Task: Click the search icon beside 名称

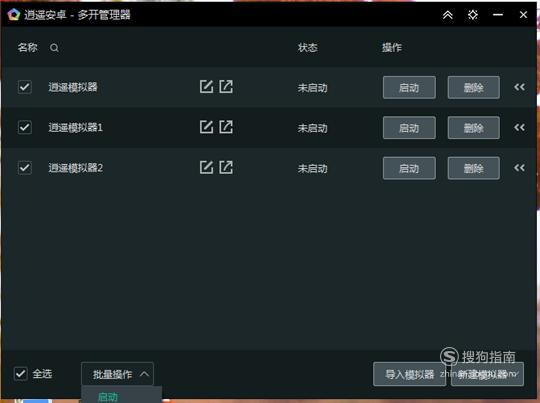Action: point(54,48)
